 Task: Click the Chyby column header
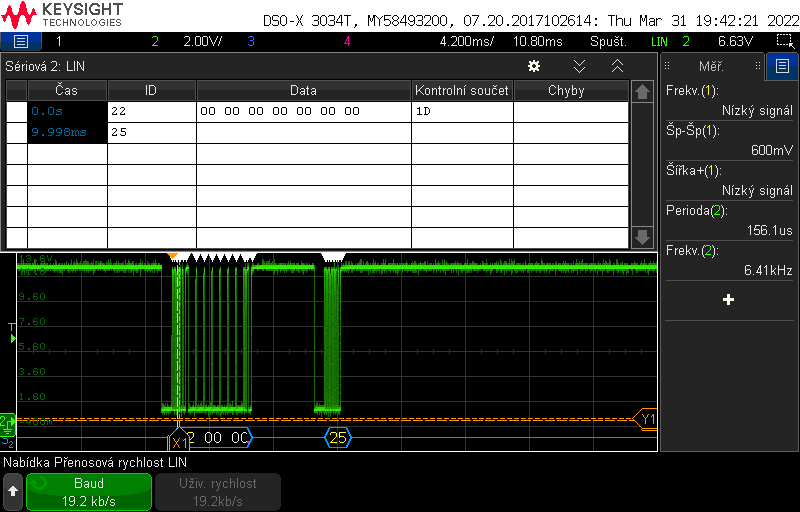tap(571, 90)
